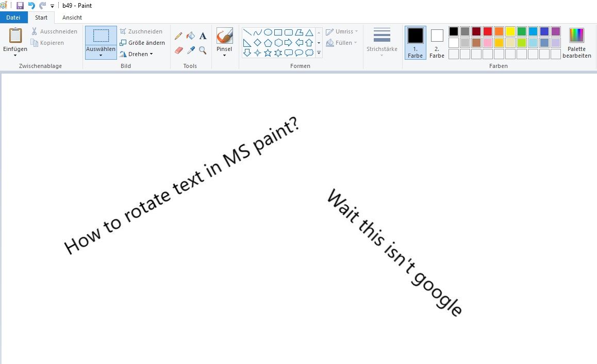
Task: Choose the Left arrow shape
Action: click(299, 43)
